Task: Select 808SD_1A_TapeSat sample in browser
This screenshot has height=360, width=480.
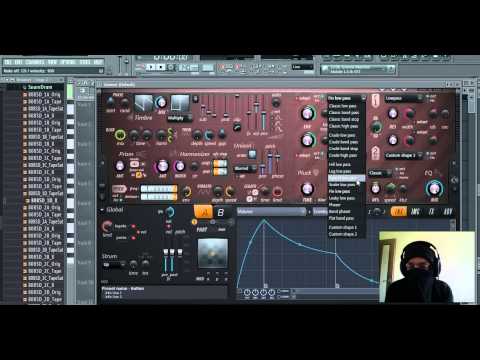Action: [x=46, y=109]
